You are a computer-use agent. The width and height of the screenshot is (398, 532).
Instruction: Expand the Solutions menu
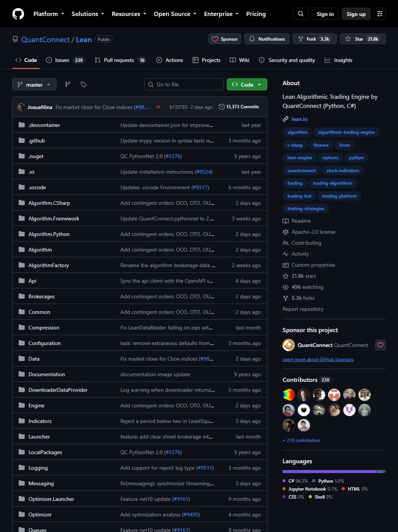click(88, 14)
